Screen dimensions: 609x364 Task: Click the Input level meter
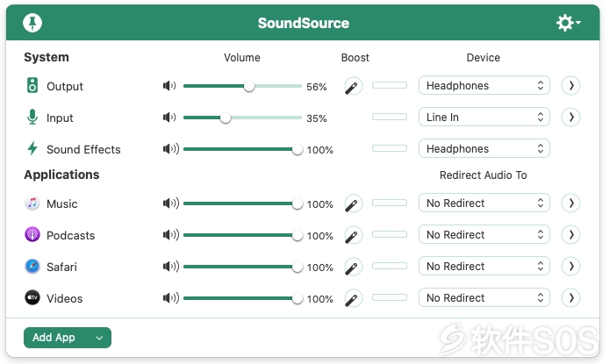point(390,117)
